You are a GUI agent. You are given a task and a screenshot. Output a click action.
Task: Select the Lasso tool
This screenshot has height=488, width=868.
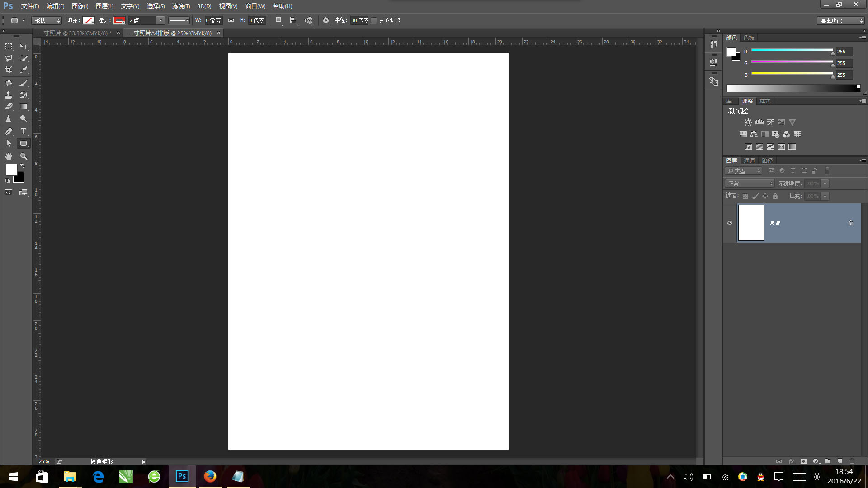(9, 58)
